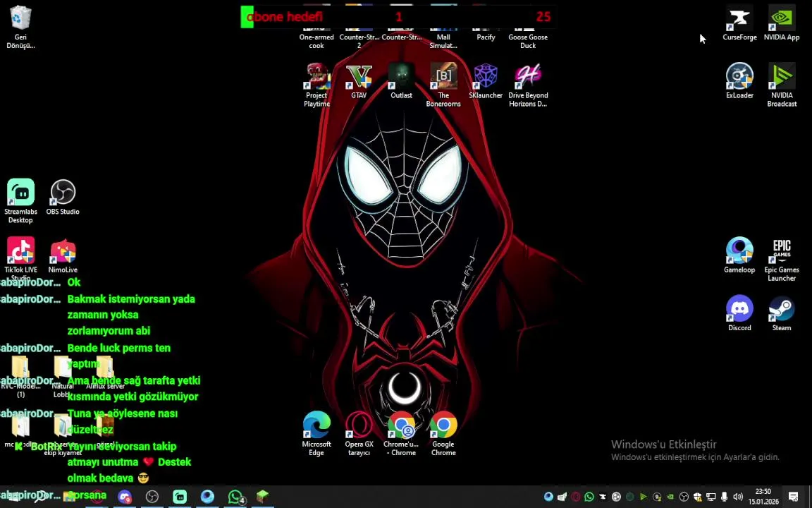Viewport: 812px width, 508px height.
Task: Open the volume speaker control
Action: point(738,497)
